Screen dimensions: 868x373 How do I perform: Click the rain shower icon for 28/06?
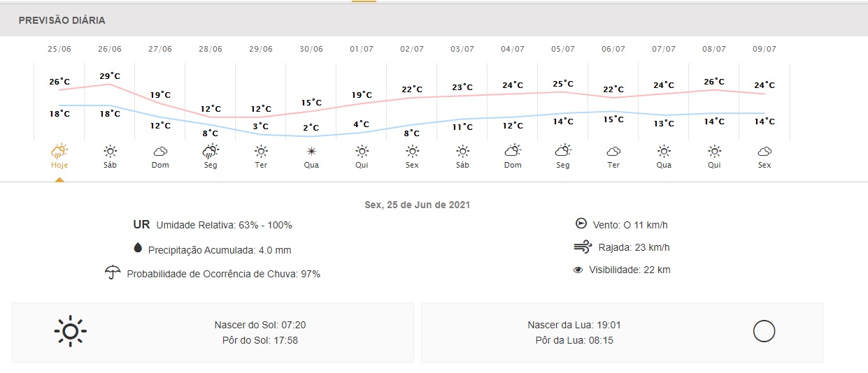[x=211, y=150]
